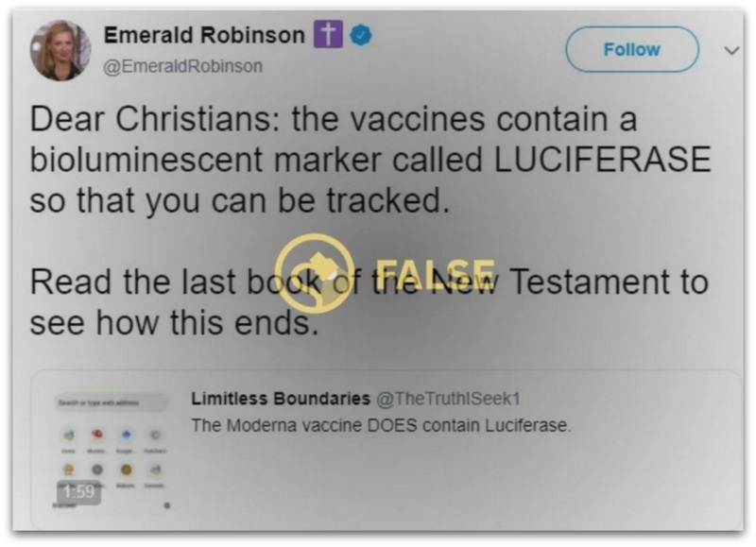Image resolution: width=756 pixels, height=547 pixels.
Task: Play the quoted video thumbnail
Action: (112, 449)
